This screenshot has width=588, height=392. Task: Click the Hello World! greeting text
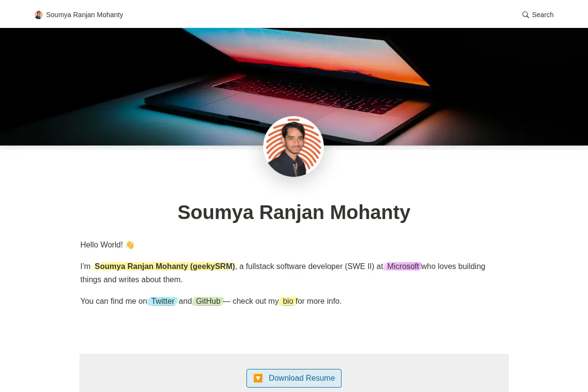[x=102, y=245]
